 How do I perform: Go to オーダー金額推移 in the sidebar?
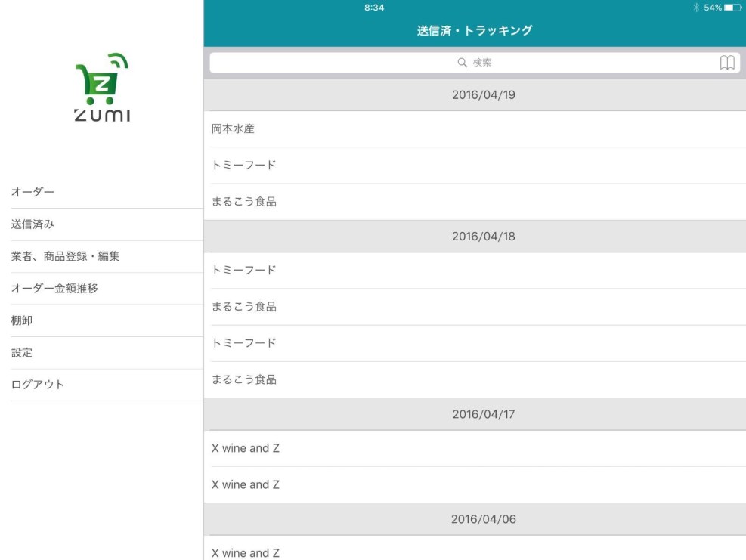click(x=54, y=288)
